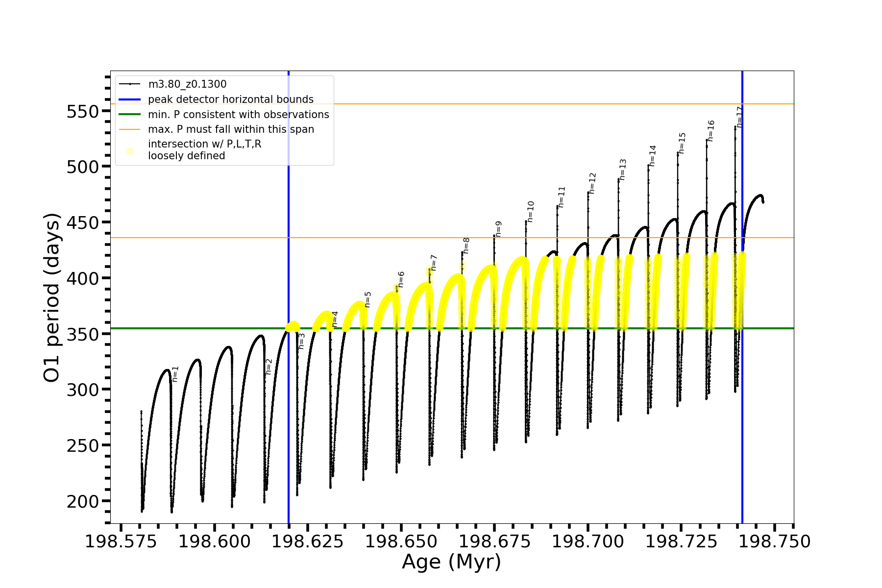The image size is (882, 588).
Task: Click 'max. P must fall within this span' label
Action: 231,129
